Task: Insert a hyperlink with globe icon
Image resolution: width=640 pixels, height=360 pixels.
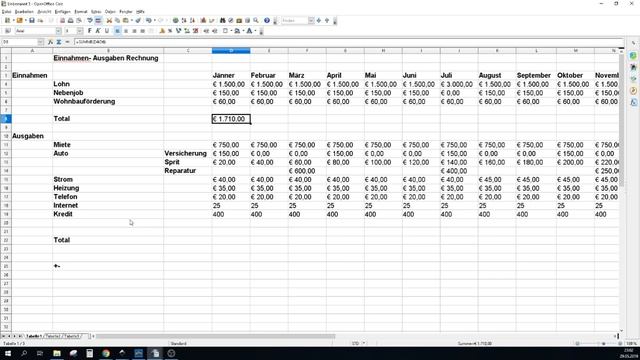Action: 176,20
